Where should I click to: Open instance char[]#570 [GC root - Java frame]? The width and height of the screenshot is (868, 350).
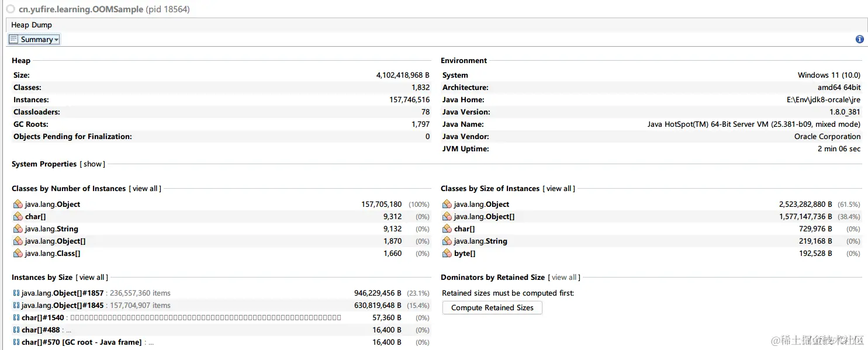click(82, 342)
